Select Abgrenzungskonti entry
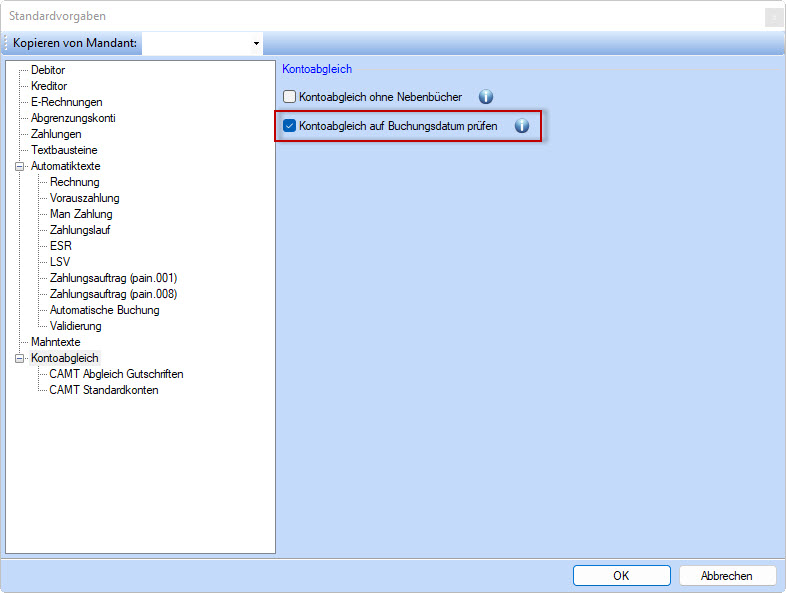The width and height of the screenshot is (786, 593). [73, 118]
